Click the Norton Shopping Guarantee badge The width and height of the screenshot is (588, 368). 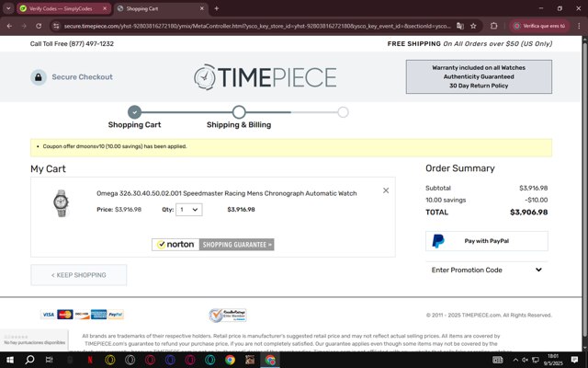[x=212, y=245]
